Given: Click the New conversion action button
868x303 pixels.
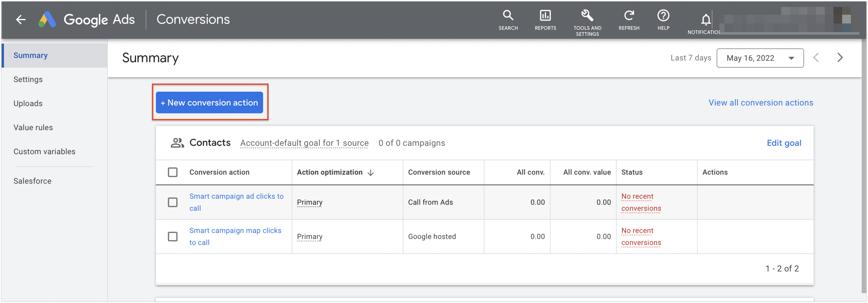Looking at the screenshot, I should (x=209, y=103).
